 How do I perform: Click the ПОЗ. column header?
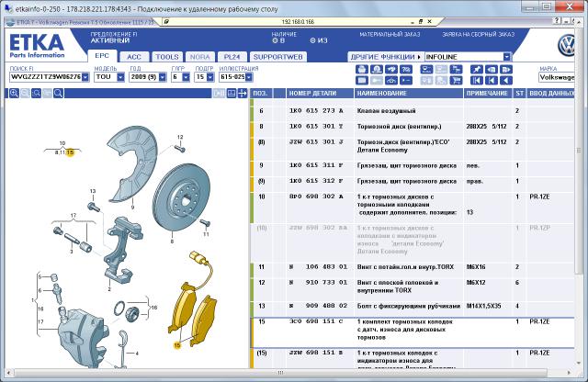pyautogui.click(x=261, y=94)
